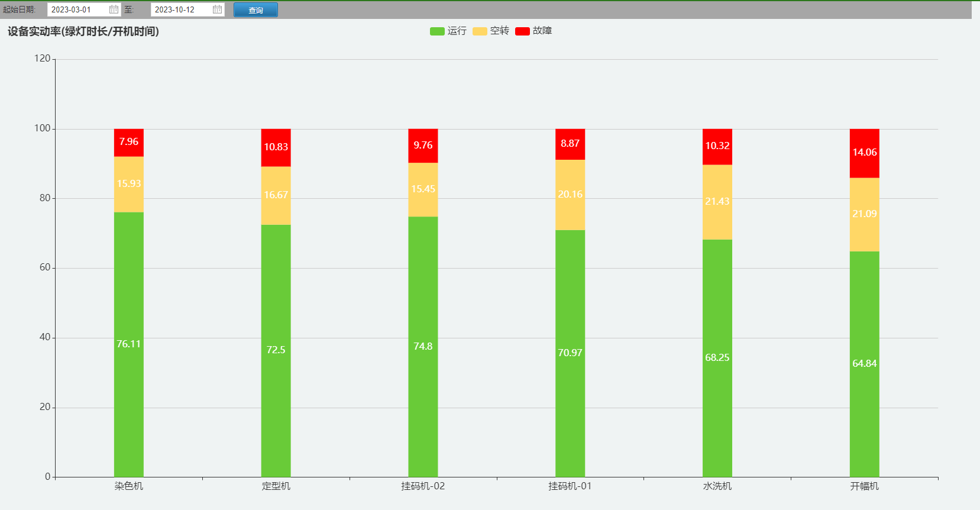Click the 水洗机 x-axis label
The height and width of the screenshot is (510, 980).
(717, 486)
